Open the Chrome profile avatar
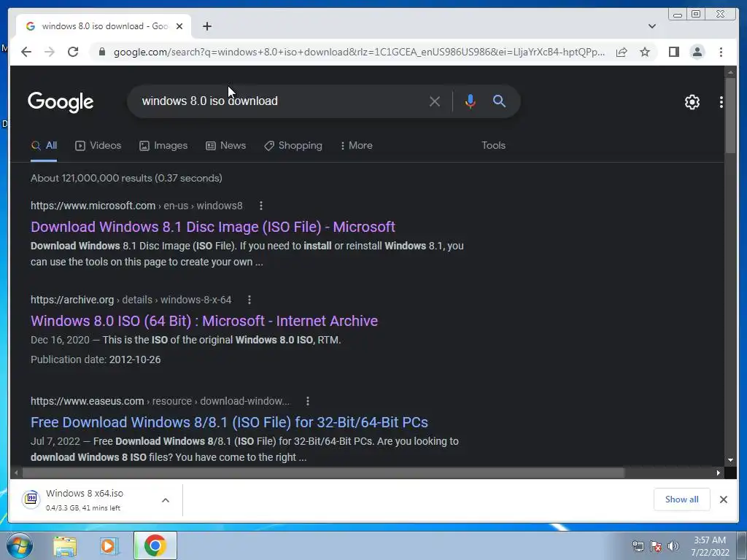Image resolution: width=747 pixels, height=560 pixels. tap(697, 52)
